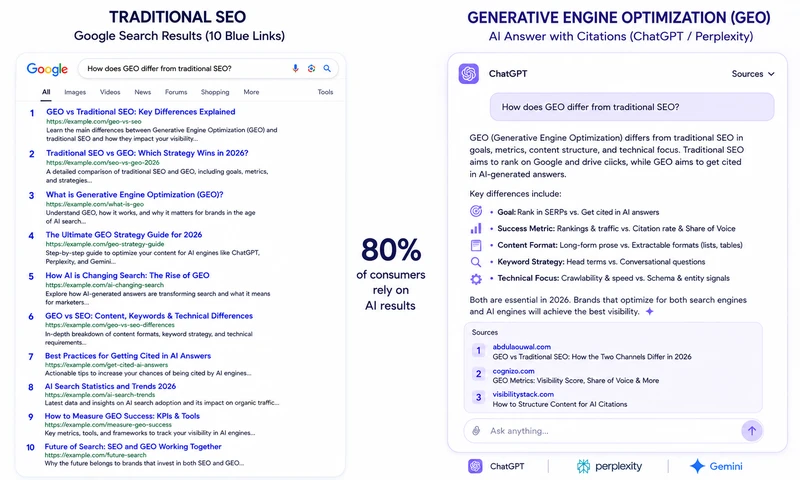Click the target icon beside Goal

476,211
